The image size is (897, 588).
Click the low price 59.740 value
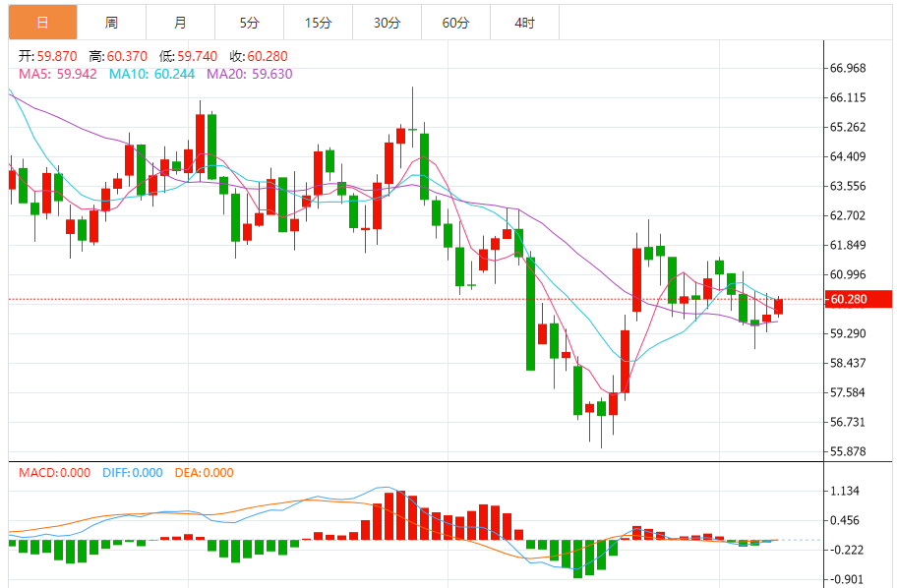(198, 56)
